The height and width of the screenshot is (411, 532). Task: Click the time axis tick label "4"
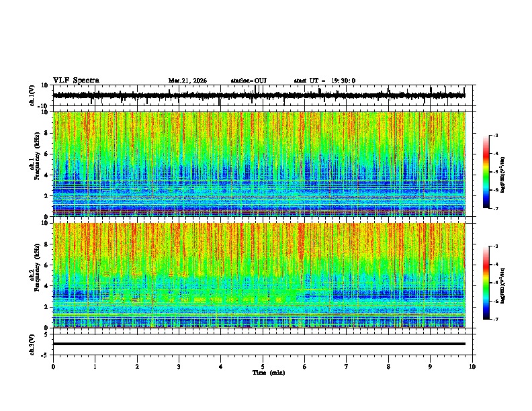tap(221, 367)
